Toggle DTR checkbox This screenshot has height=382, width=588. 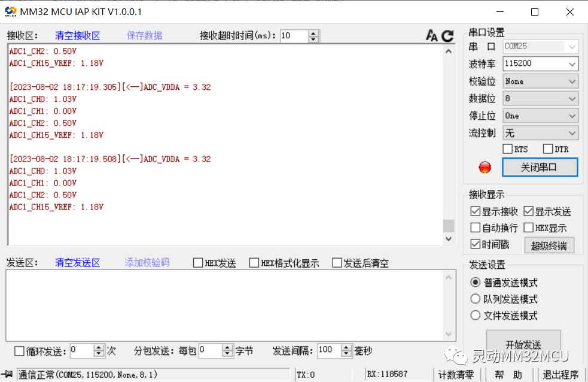point(548,149)
